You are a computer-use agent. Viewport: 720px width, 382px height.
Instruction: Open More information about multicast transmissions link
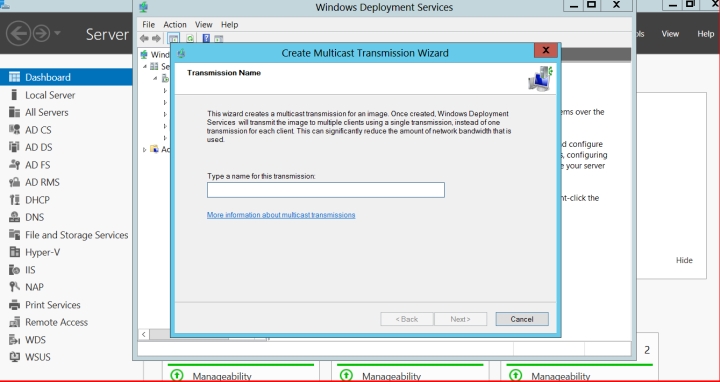pos(281,215)
